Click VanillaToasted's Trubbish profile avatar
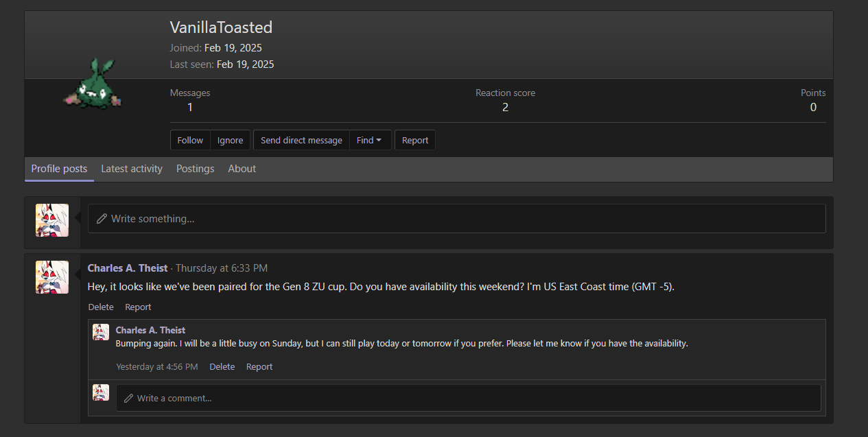Image resolution: width=868 pixels, height=437 pixels. tap(93, 84)
